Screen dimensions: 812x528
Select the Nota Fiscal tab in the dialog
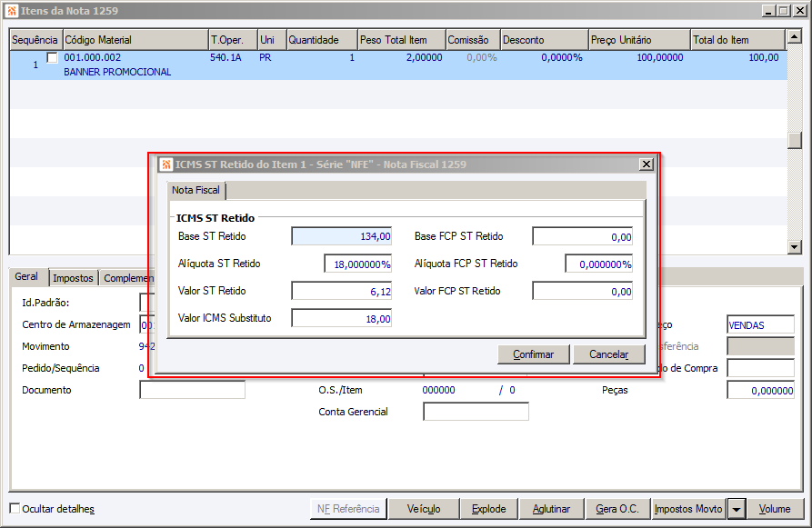pos(195,190)
